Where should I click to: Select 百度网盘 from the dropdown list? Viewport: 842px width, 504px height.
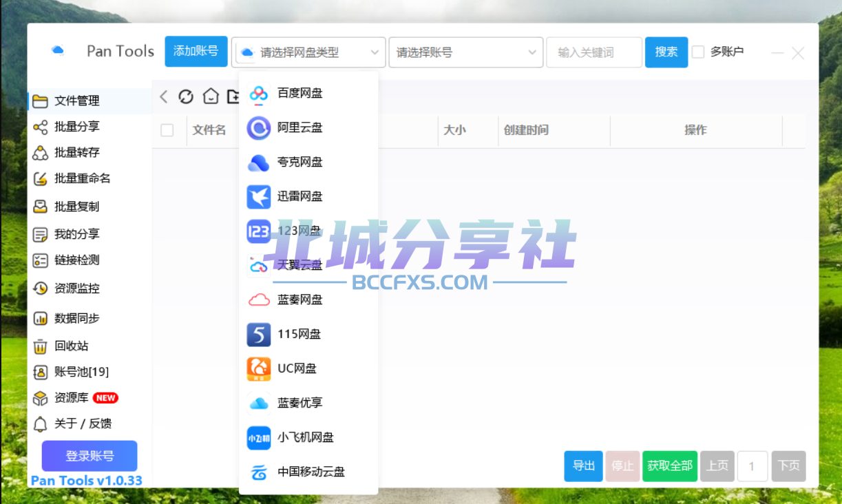[308, 93]
